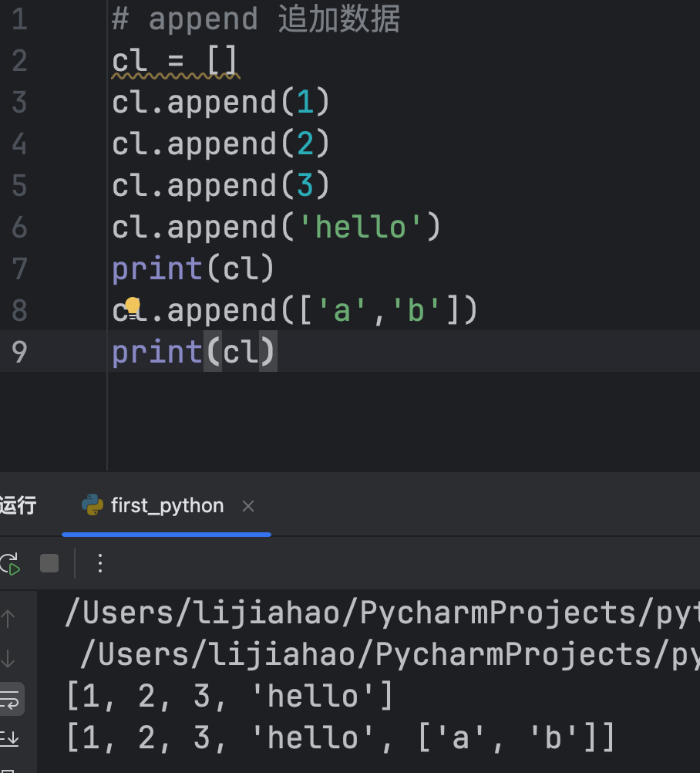The width and height of the screenshot is (700, 773).
Task: Toggle scroll to end of output
Action: (10, 739)
